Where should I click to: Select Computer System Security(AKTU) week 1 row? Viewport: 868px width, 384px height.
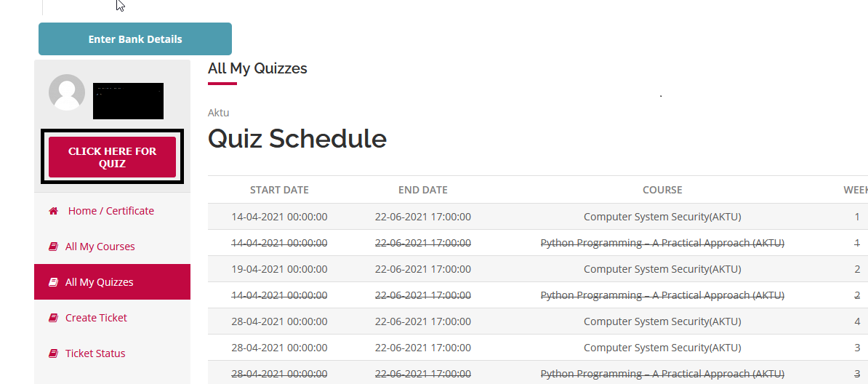[x=538, y=217]
